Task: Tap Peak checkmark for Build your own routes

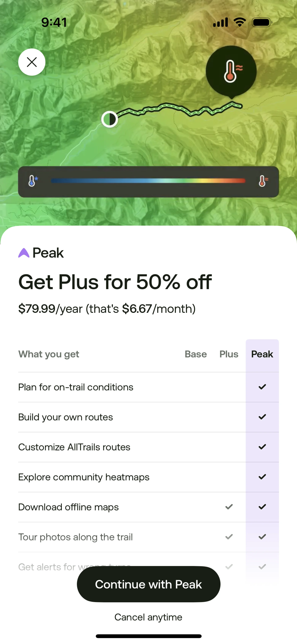Action: coord(262,417)
